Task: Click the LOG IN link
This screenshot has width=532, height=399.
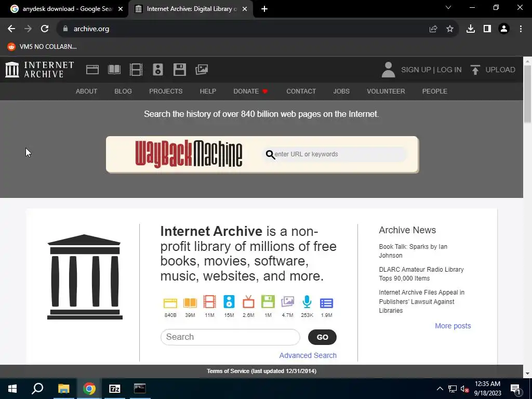Action: (x=449, y=70)
